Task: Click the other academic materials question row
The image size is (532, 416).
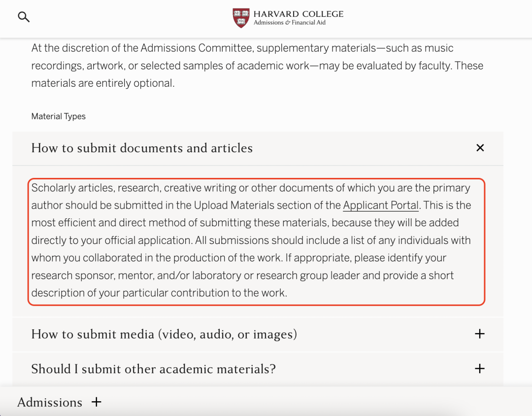Action: pos(258,369)
